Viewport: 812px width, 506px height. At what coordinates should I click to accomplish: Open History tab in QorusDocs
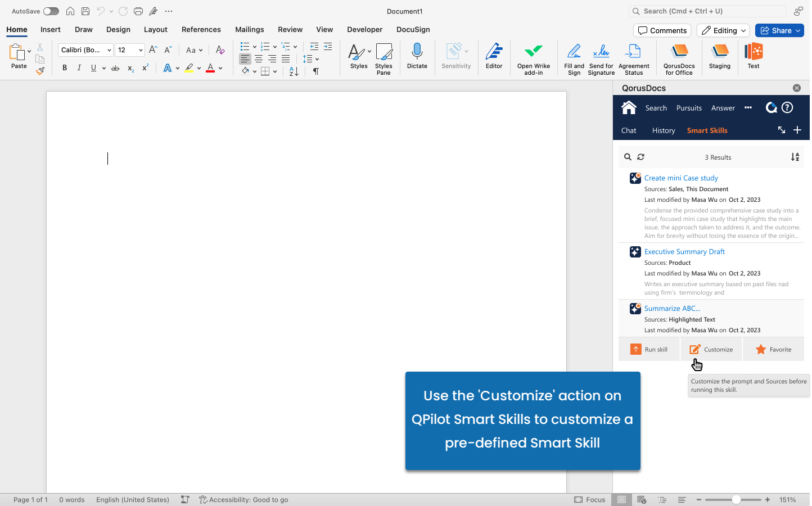[664, 130]
